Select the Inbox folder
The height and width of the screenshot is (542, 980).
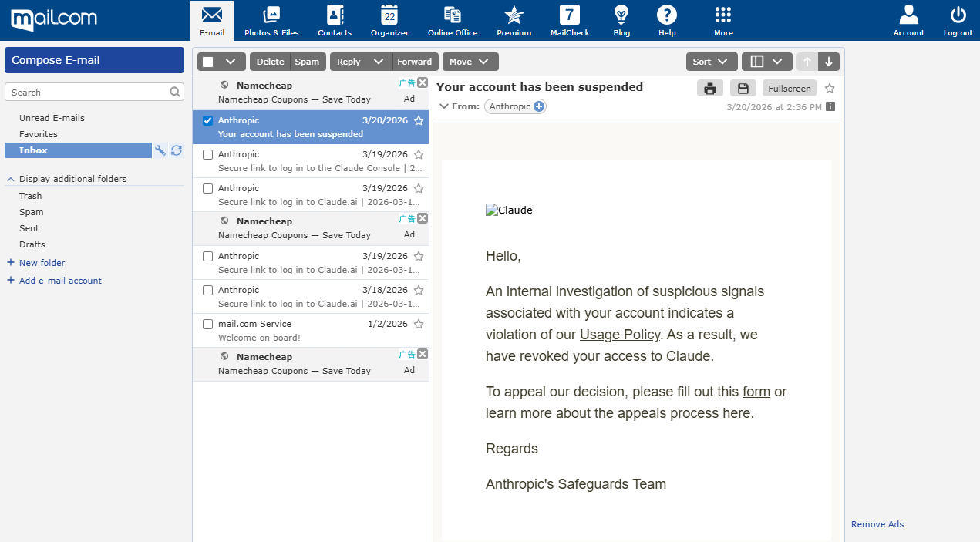tap(78, 150)
